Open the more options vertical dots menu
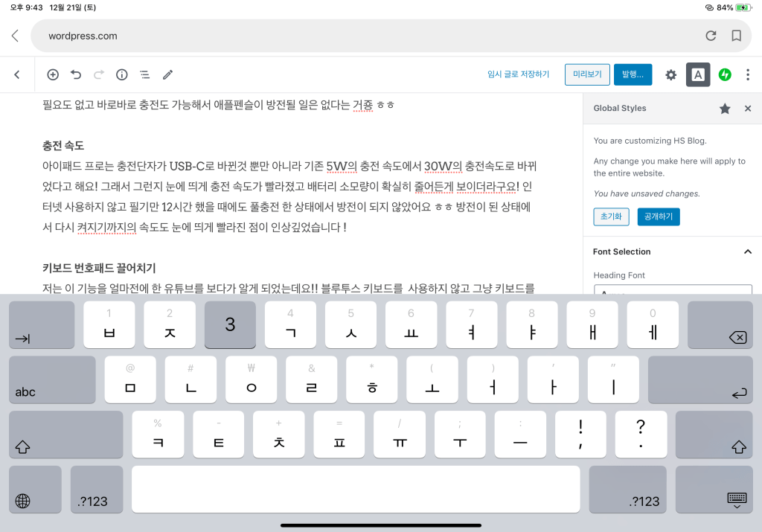 pos(748,74)
